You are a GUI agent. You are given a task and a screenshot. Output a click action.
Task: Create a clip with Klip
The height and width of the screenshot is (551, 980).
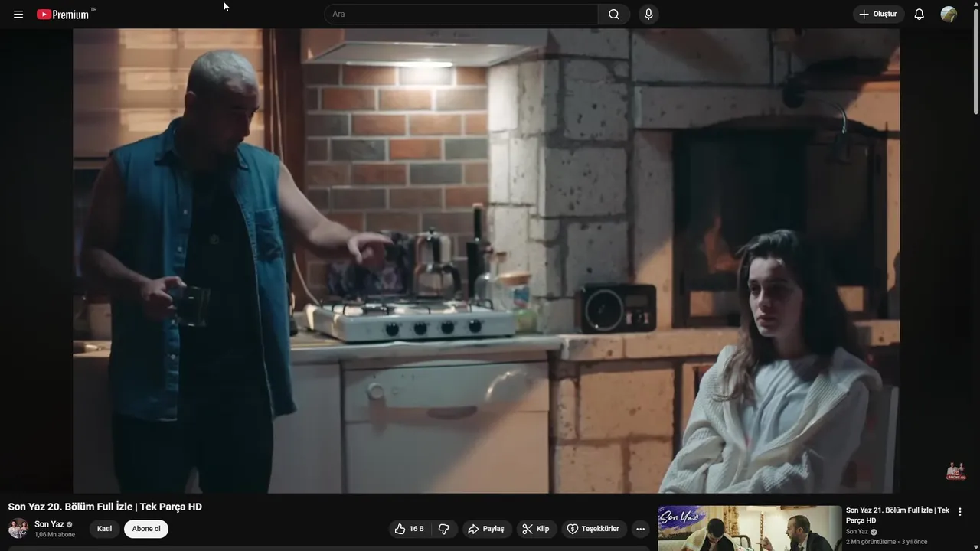point(536,529)
